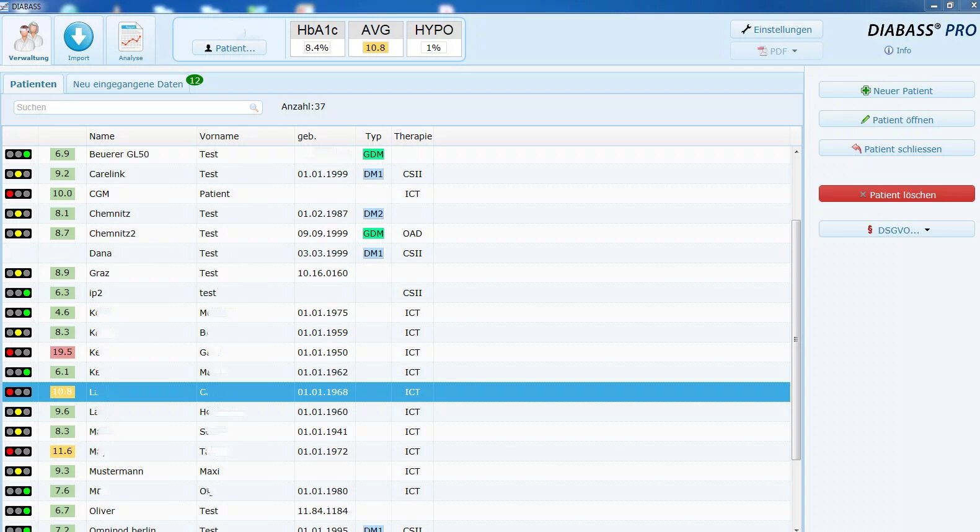Click the green 12 notification badge
This screenshot has width=980, height=532.
(x=195, y=80)
